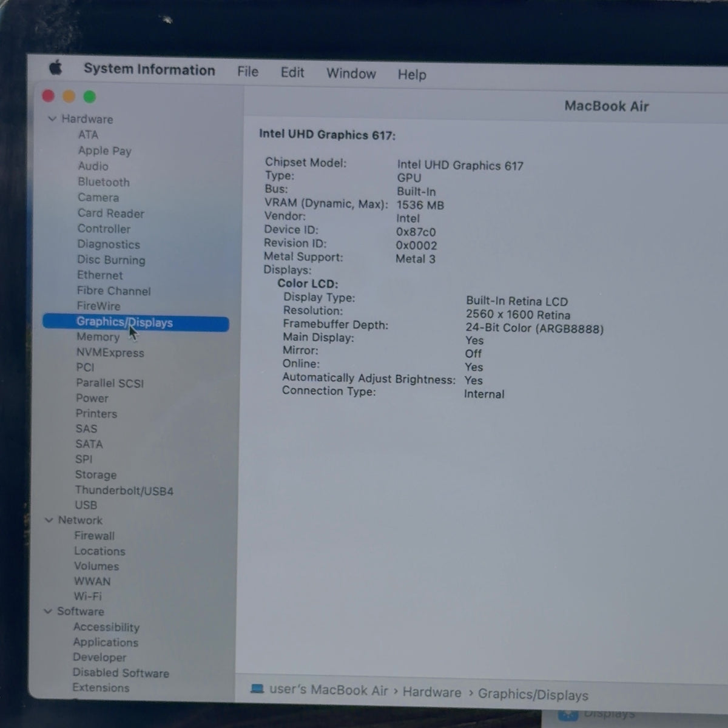Click Hardware in the bottom path bar
The height and width of the screenshot is (728, 728).
click(x=432, y=692)
